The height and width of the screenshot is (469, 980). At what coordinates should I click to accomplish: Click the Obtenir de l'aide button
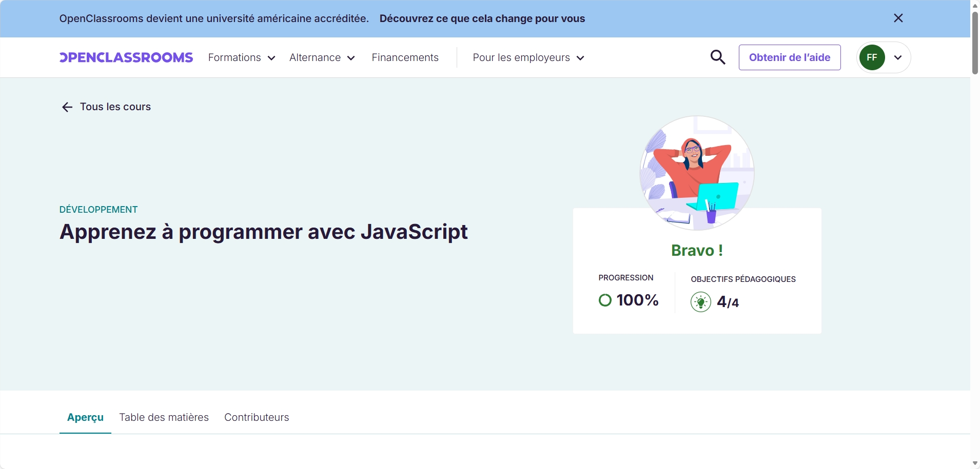click(790, 57)
